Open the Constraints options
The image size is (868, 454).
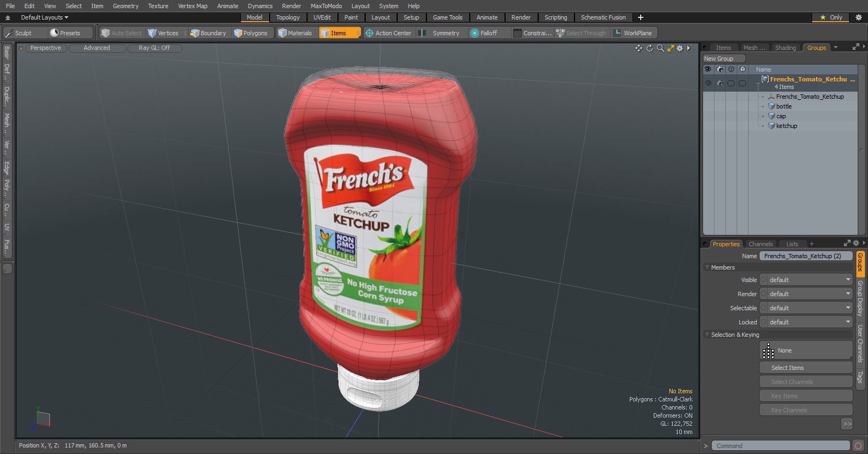533,33
